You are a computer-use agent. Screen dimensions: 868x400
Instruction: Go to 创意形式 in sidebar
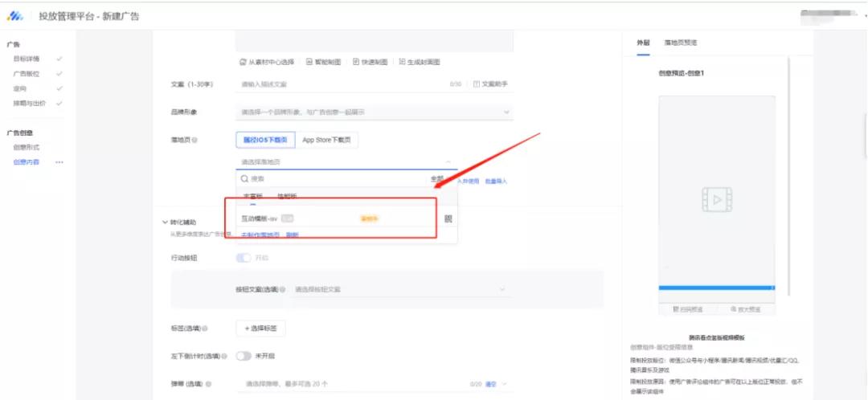tap(27, 148)
